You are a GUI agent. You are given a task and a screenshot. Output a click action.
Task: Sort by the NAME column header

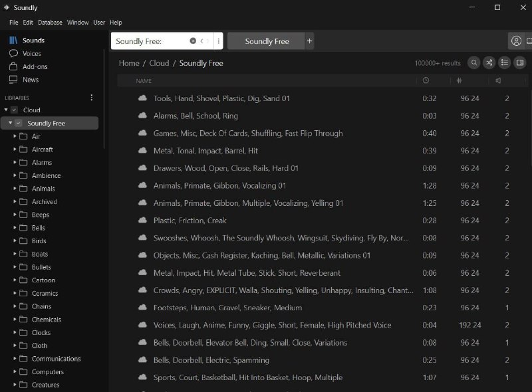(x=144, y=81)
